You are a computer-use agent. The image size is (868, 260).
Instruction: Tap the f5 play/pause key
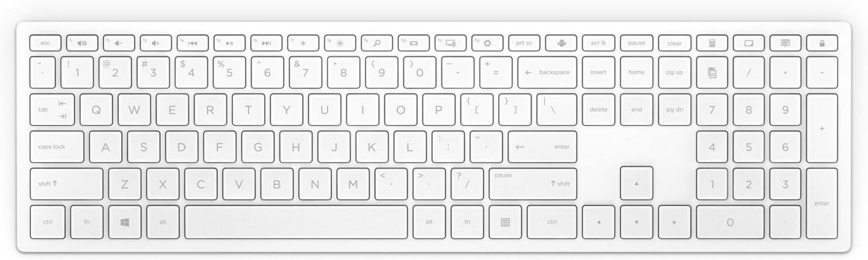pos(229,43)
